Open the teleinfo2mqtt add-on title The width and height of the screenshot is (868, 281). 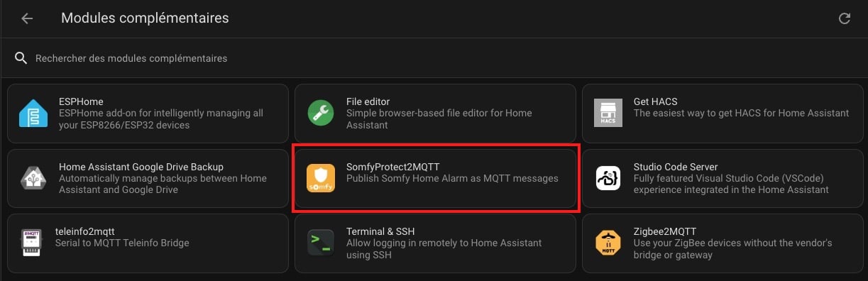coord(85,231)
